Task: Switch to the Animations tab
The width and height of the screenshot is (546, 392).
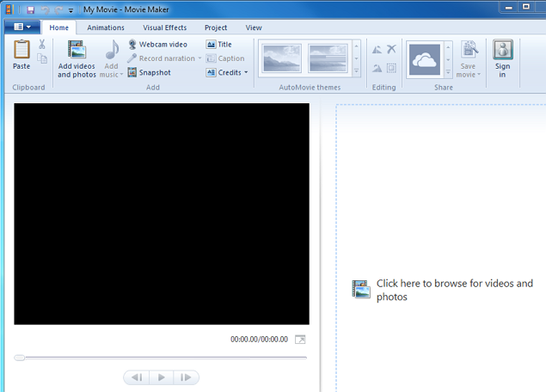Action: pos(106,28)
